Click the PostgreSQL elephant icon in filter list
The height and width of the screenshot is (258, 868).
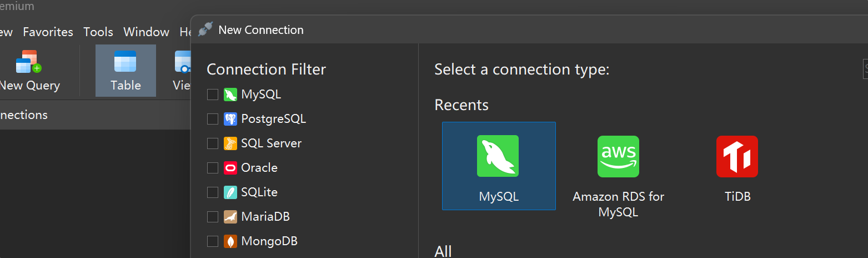(x=230, y=119)
